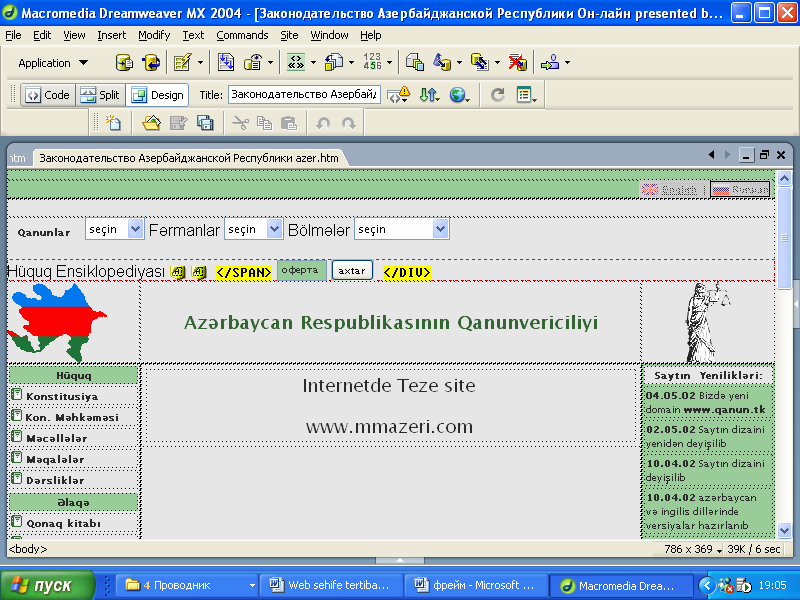Click the Repeated Region icon
The height and width of the screenshot is (600, 800).
pyautogui.click(x=226, y=63)
